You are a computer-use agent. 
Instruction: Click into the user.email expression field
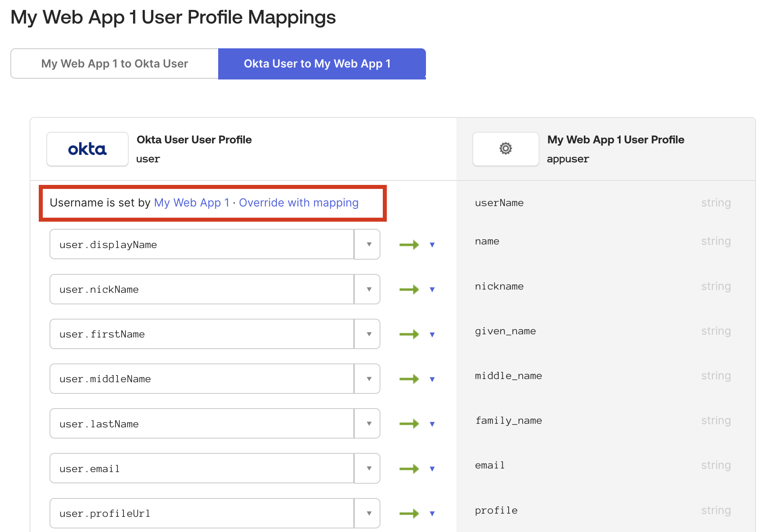pyautogui.click(x=202, y=468)
